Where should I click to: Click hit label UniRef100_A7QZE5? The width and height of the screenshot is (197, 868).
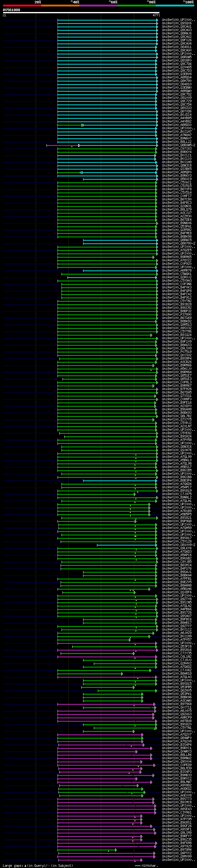coord(177,250)
